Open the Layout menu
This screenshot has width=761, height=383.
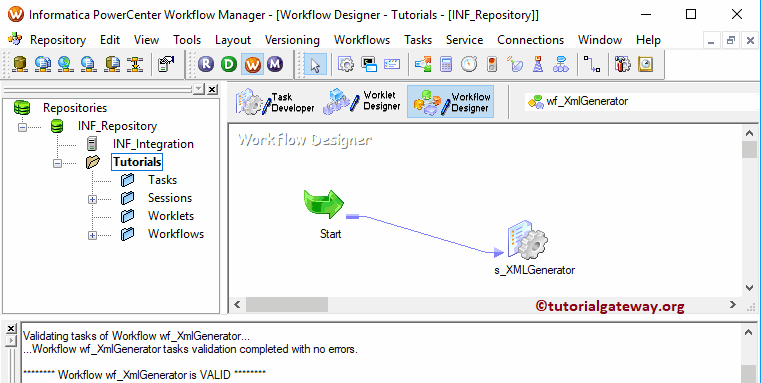[233, 40]
